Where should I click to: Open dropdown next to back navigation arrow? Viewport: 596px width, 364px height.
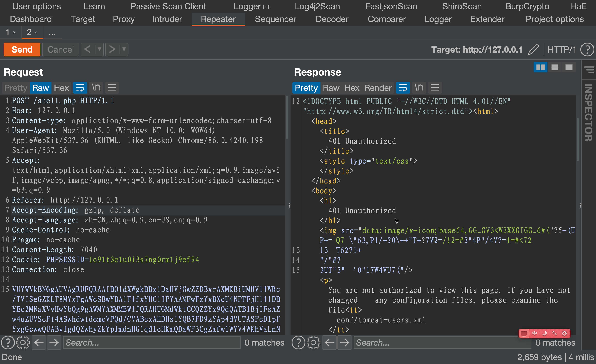click(99, 49)
